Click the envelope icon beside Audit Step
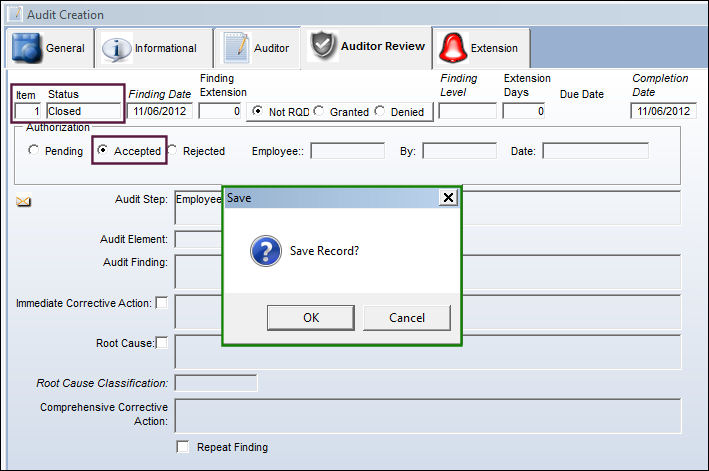The image size is (709, 471). click(x=24, y=202)
